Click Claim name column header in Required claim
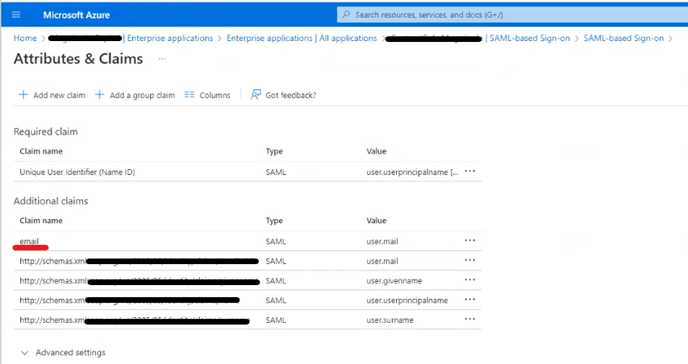This screenshot has width=688, height=364. coord(41,151)
